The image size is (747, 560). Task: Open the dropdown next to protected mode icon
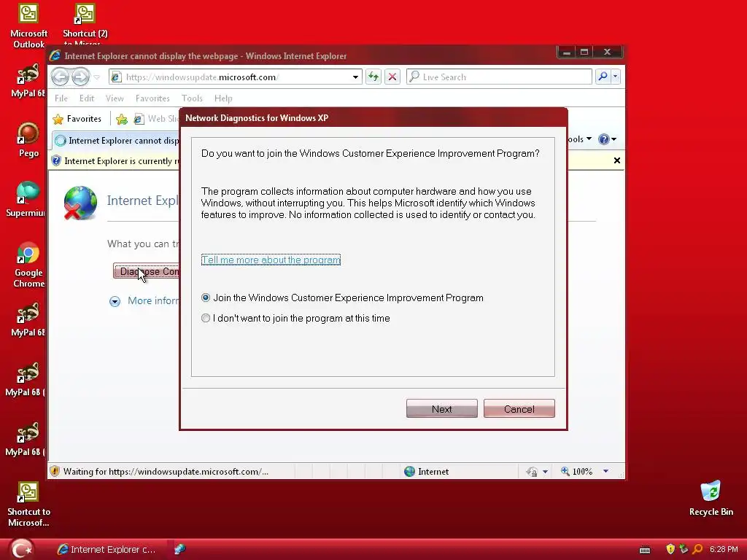(546, 472)
